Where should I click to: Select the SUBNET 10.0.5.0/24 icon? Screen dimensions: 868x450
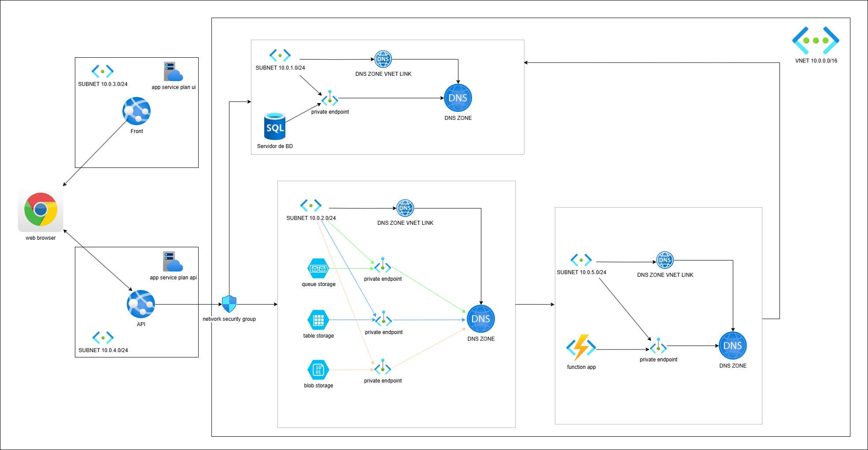(x=581, y=260)
